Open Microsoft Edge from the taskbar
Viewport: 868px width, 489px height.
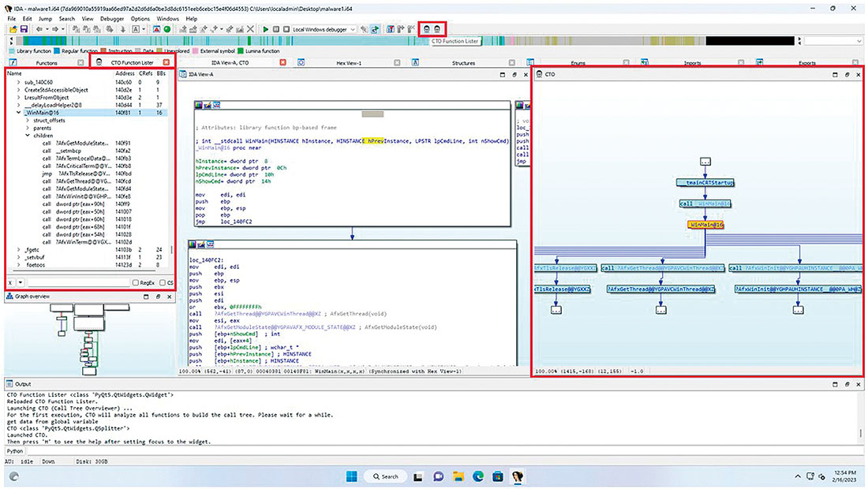[477, 476]
